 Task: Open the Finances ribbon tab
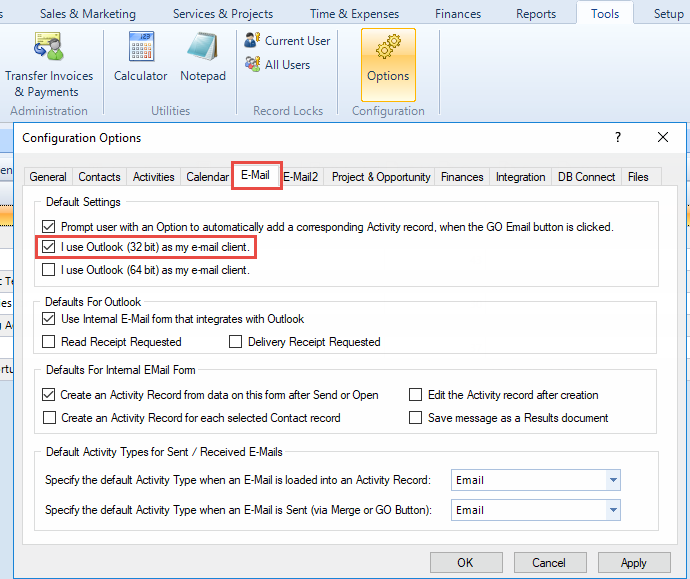click(x=458, y=14)
